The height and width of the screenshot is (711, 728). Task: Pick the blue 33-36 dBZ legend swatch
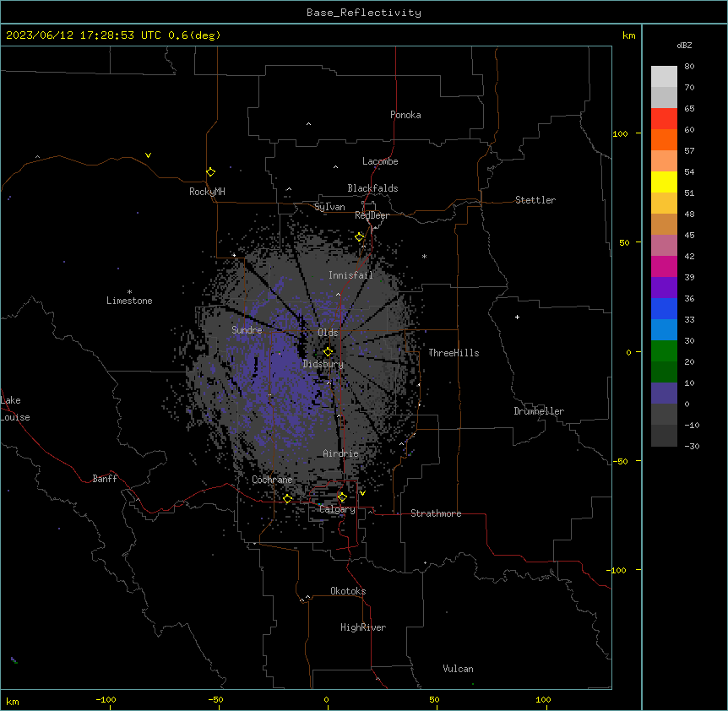click(x=664, y=308)
